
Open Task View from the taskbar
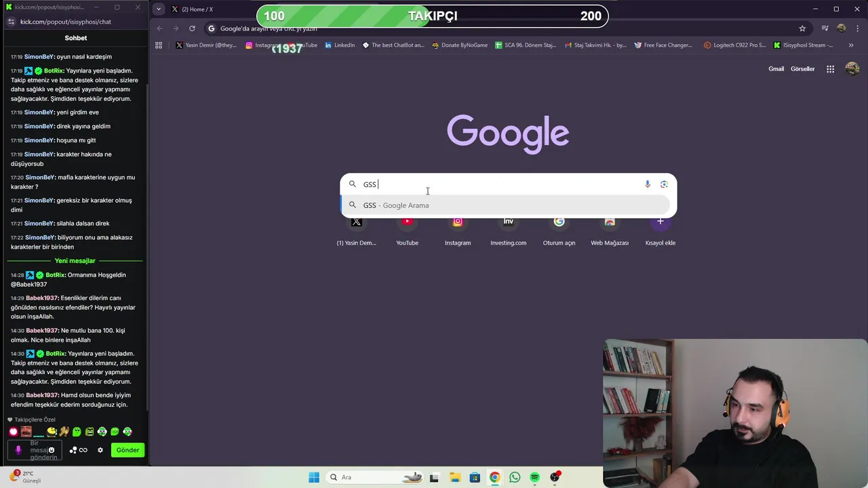[434, 477]
